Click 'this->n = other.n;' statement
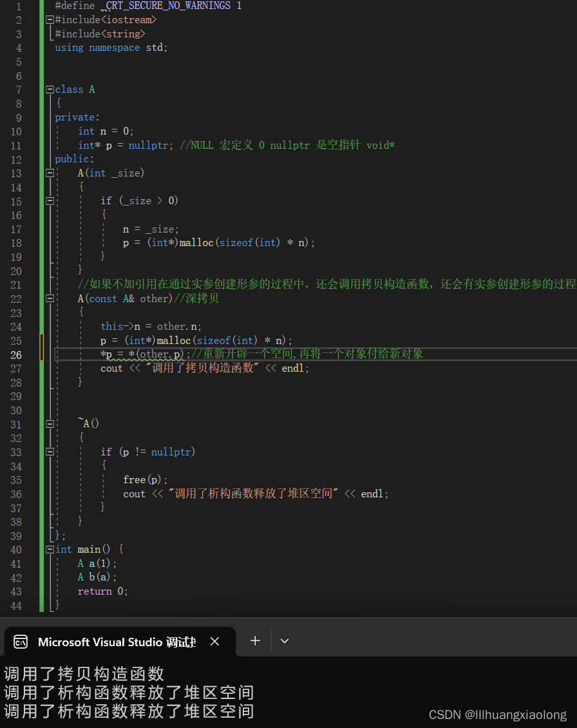577x728 pixels. (151, 327)
